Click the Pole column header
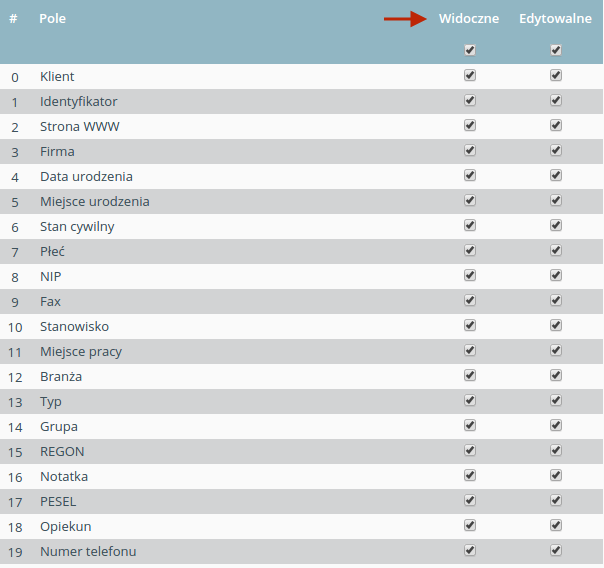Viewport: 604px width, 568px height. click(52, 18)
